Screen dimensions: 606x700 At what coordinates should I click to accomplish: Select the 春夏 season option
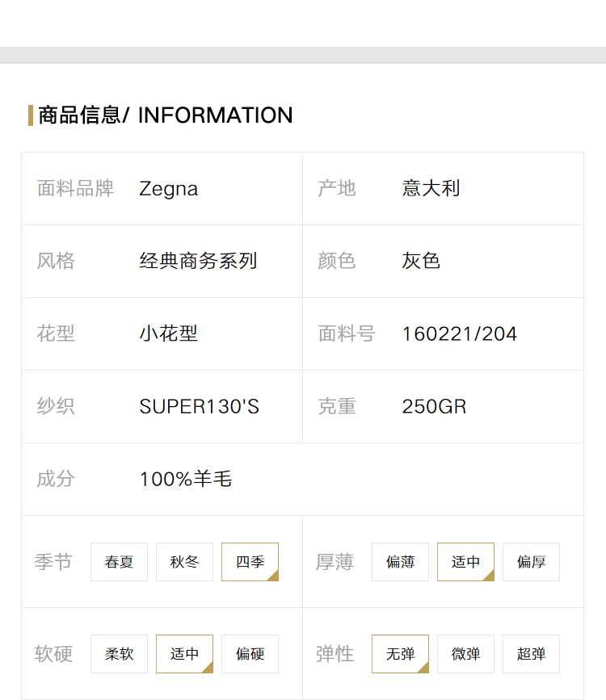point(119,562)
